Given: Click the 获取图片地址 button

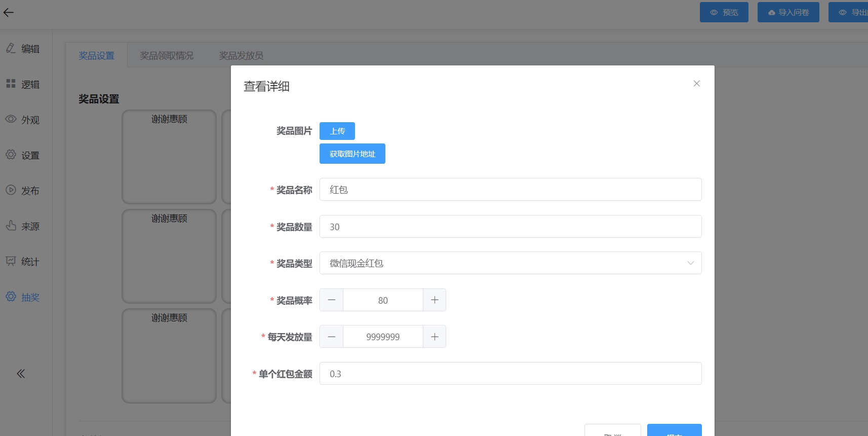Looking at the screenshot, I should click(352, 154).
